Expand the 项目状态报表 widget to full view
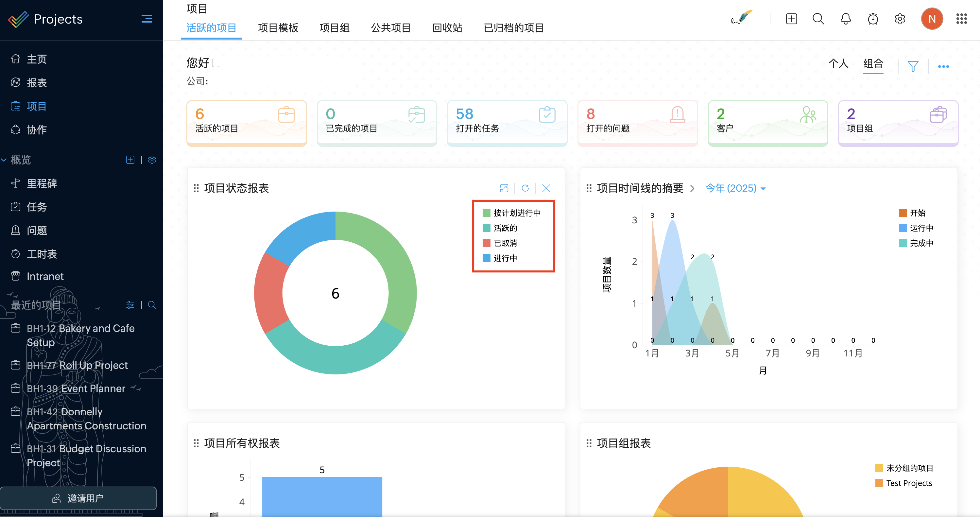This screenshot has height=517, width=980. pyautogui.click(x=504, y=188)
